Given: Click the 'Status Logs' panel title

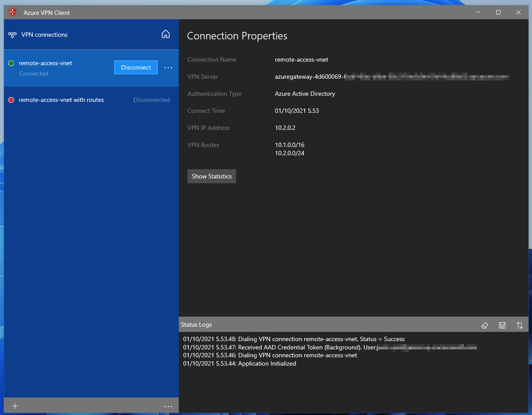Looking at the screenshot, I should pos(196,325).
